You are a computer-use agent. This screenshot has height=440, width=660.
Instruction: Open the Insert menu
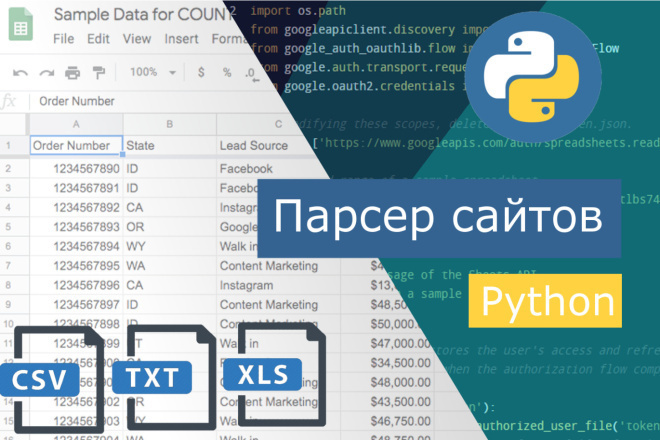pos(181,39)
